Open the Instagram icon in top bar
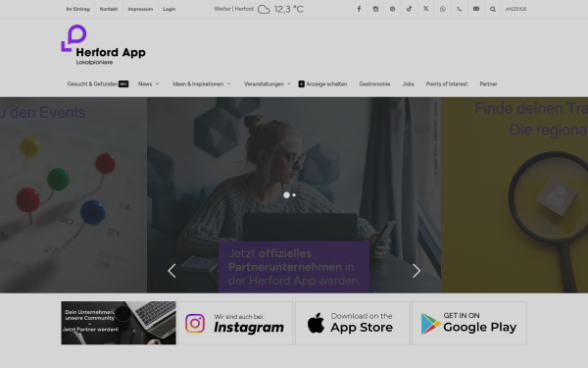 click(375, 9)
